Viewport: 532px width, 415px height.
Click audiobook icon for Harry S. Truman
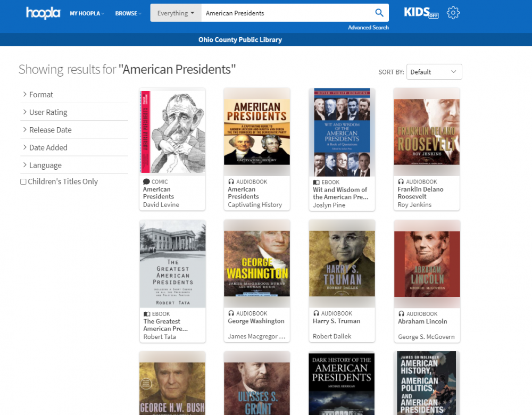point(316,313)
